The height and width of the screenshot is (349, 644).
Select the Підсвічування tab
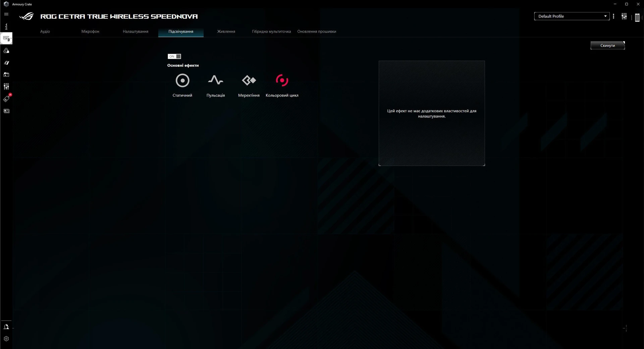coord(181,32)
